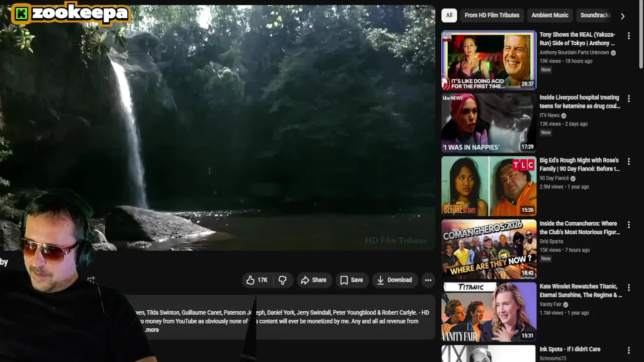The height and width of the screenshot is (362, 644).
Task: Visit Schrooms73 channel name
Action: 553,358
